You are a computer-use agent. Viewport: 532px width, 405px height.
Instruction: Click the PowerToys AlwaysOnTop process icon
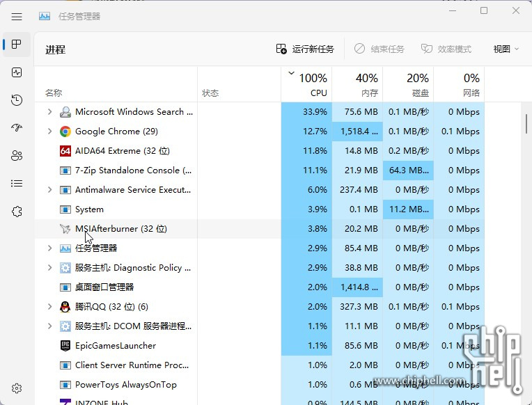coord(65,385)
